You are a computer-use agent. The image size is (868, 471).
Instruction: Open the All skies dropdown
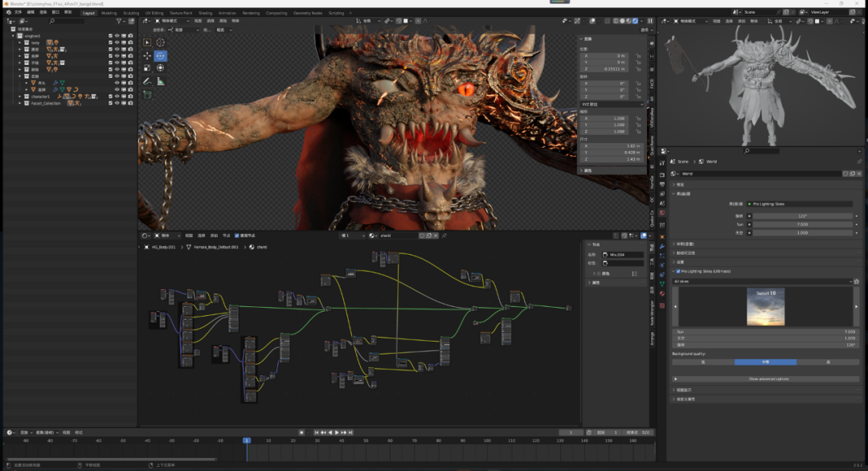point(761,281)
